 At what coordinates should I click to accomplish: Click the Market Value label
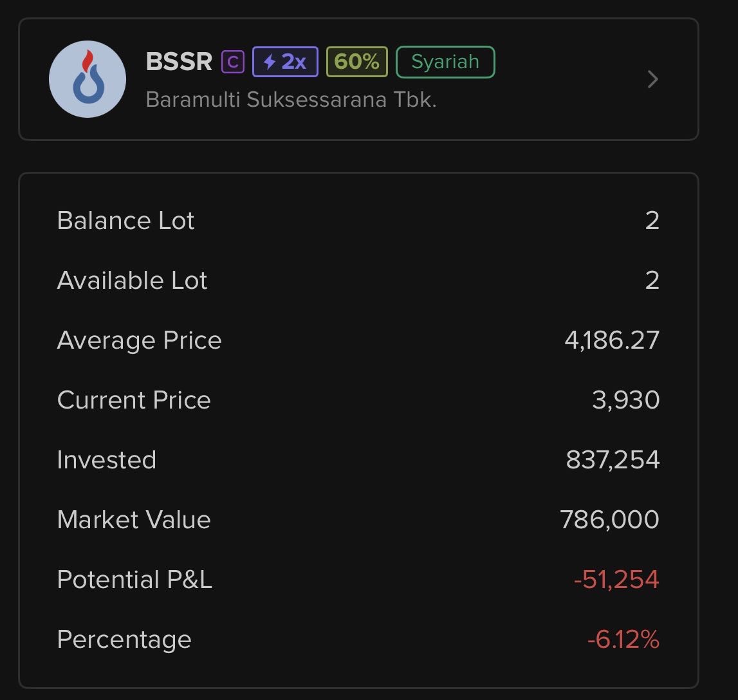[134, 520]
